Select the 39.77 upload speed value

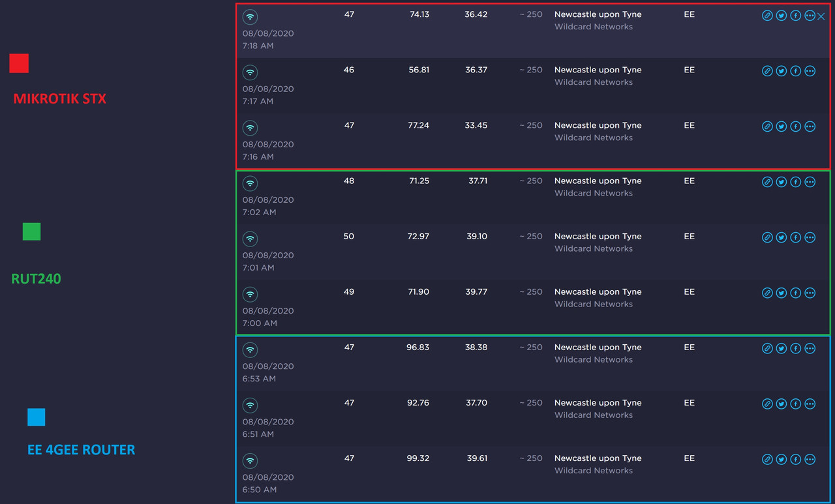[476, 292]
